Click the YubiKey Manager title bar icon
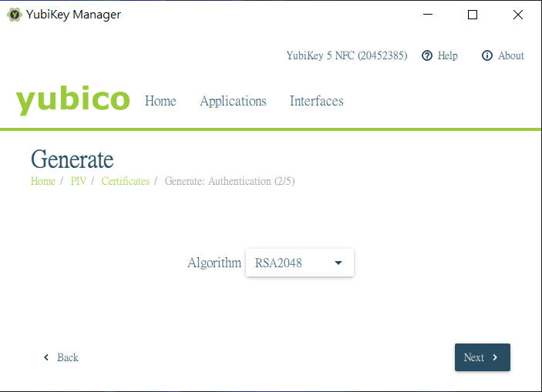The image size is (542, 392). [15, 15]
